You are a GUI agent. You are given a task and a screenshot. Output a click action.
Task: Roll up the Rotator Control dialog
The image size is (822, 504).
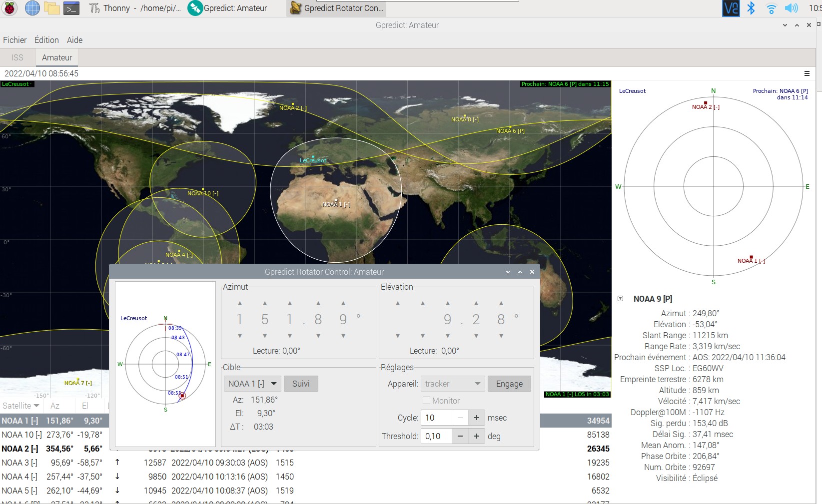pos(508,272)
